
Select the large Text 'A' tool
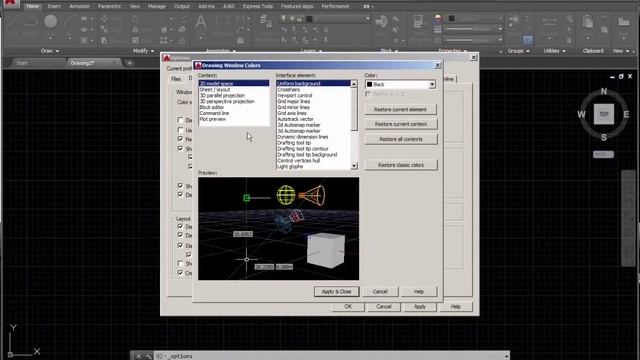[200, 22]
